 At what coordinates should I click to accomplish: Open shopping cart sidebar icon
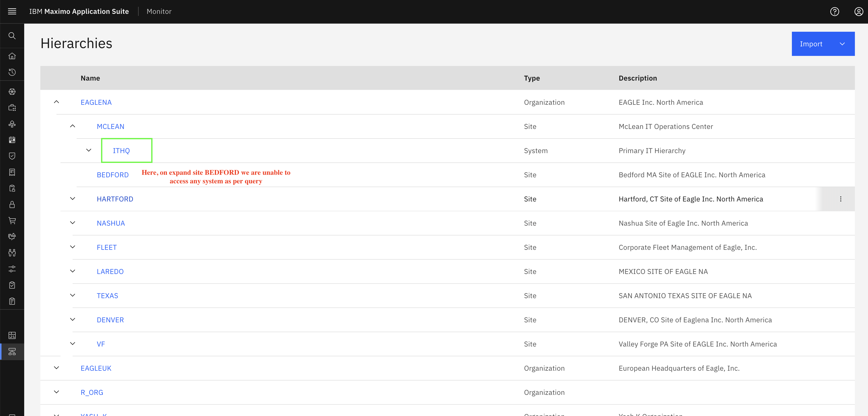tap(12, 220)
